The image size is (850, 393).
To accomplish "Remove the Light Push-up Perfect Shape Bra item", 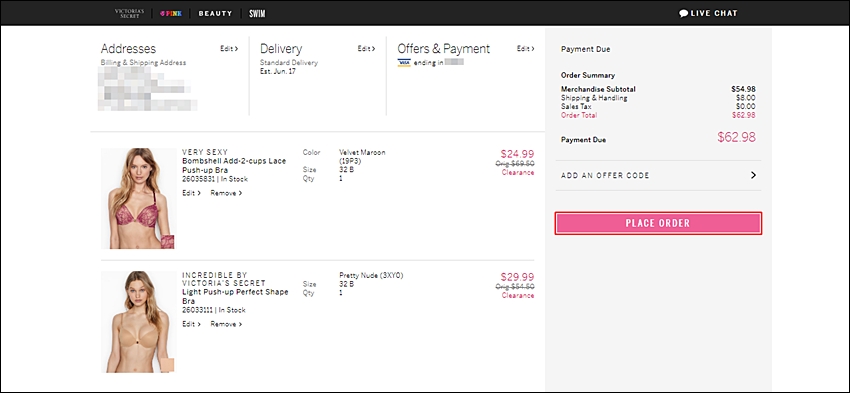I will click(226, 324).
